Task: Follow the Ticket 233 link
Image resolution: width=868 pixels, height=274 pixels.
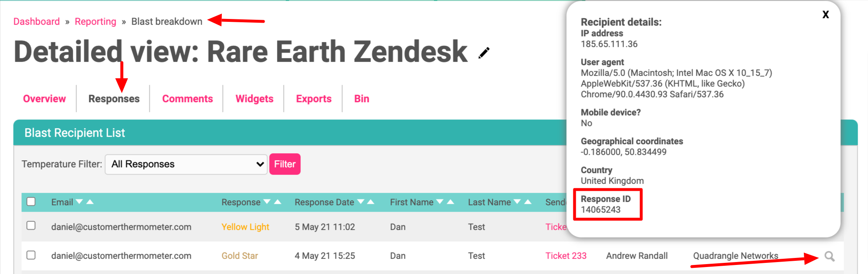Action: click(566, 256)
